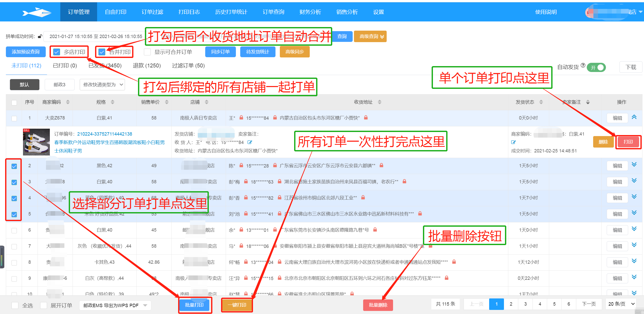Switch to the 退款 (1250) tab
This screenshot has height=314, width=644.
coord(147,66)
